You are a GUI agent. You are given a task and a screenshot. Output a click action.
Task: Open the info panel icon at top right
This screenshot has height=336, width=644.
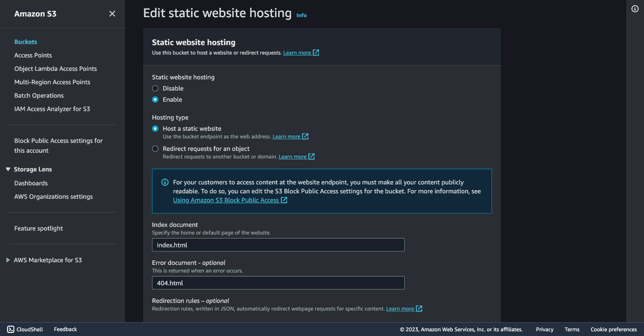tap(635, 9)
